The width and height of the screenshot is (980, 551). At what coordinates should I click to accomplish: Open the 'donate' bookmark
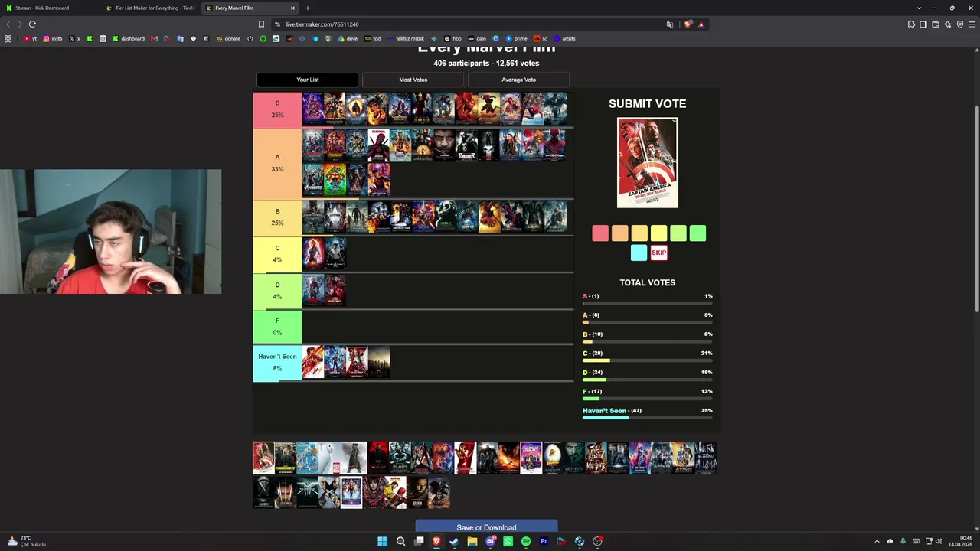[228, 38]
